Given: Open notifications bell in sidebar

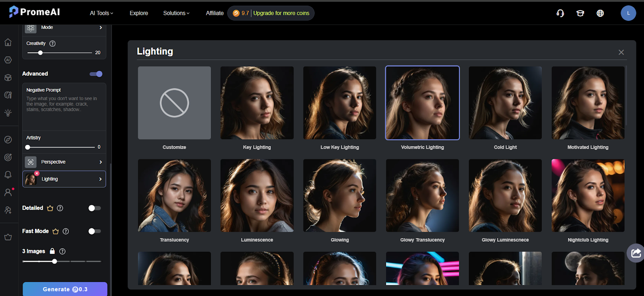Looking at the screenshot, I should tap(8, 175).
